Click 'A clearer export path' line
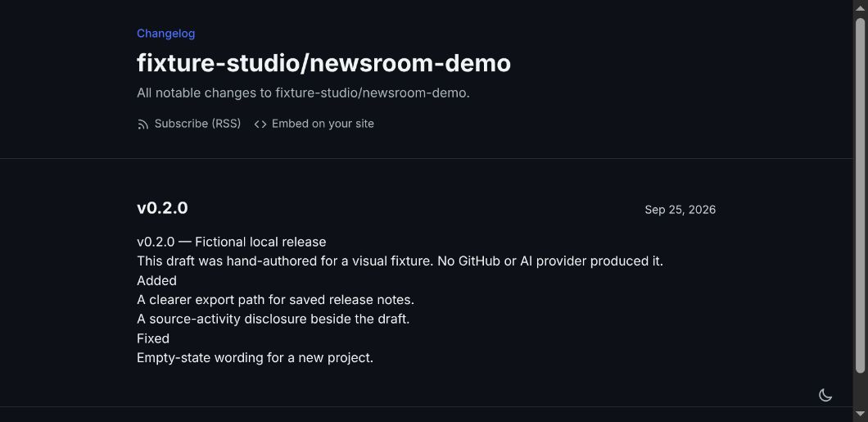This screenshot has width=868, height=422. point(275,300)
